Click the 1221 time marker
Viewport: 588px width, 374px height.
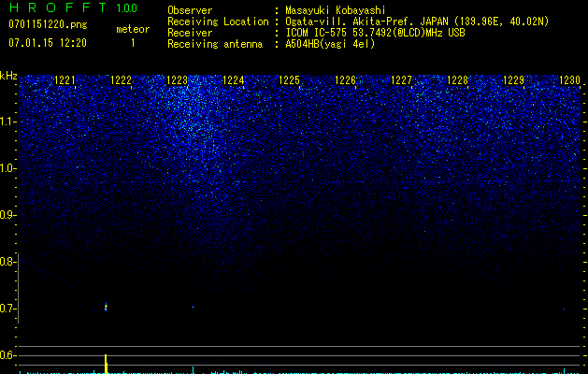(65, 80)
